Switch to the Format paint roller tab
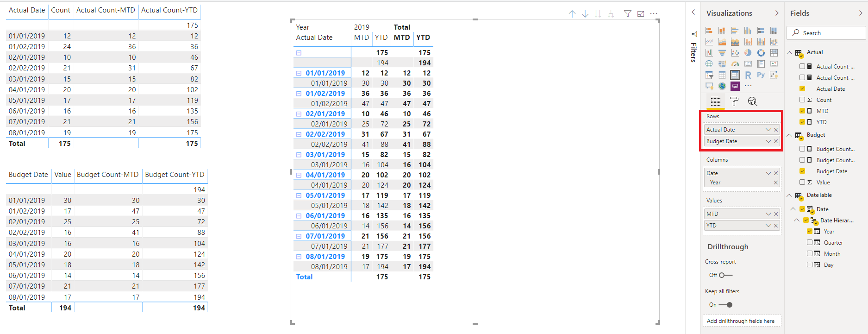 [734, 101]
